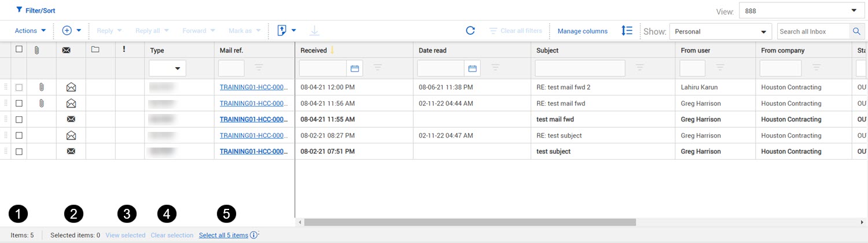Open the Mark as dropdown

coord(244,31)
